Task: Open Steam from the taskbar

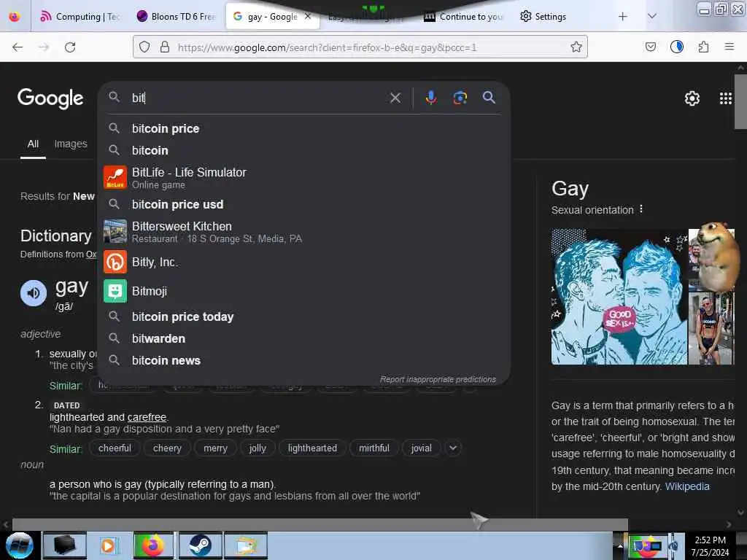Action: [x=200, y=545]
